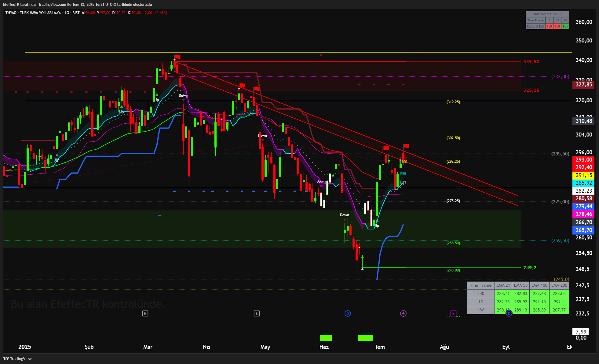Click the blue 265,70 price scale label
The image size is (599, 364).
tap(583, 230)
